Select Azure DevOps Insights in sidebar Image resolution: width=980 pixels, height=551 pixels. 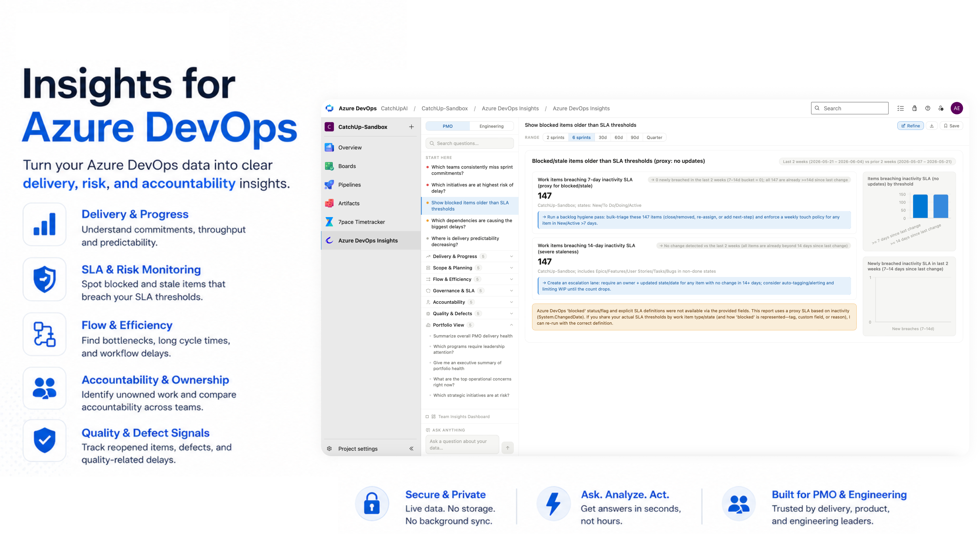[x=371, y=241]
